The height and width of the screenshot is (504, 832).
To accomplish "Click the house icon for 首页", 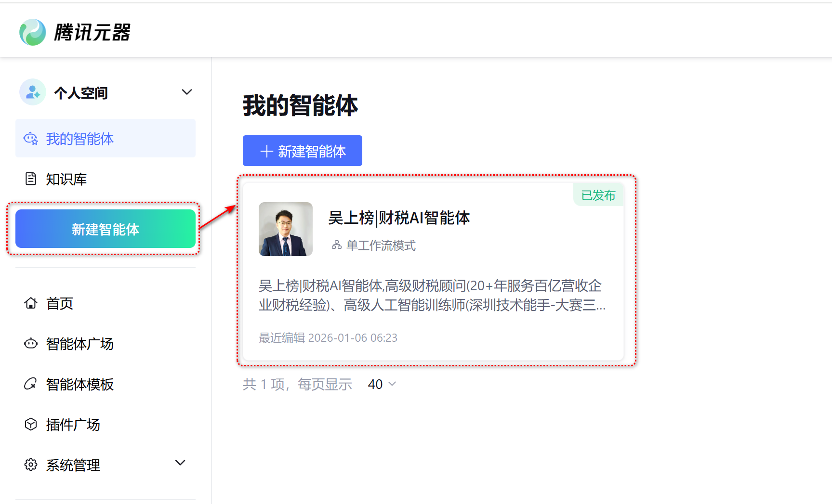I will coord(31,303).
